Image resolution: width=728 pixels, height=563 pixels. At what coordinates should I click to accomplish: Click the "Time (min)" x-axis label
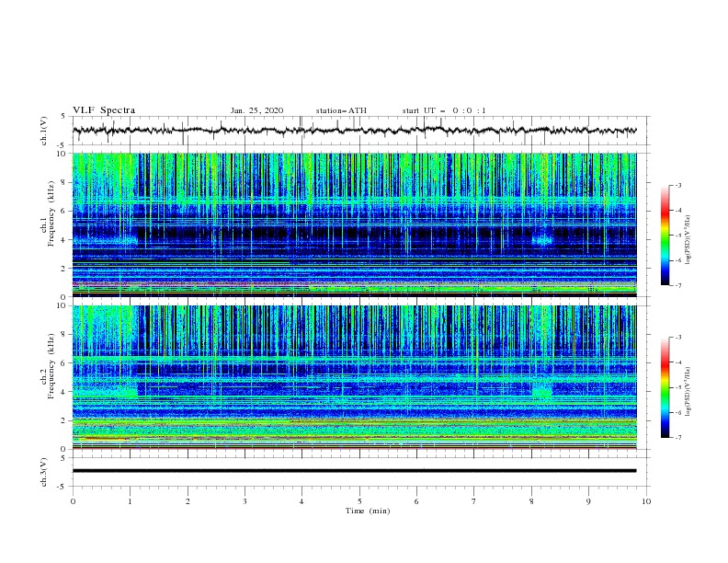[368, 511]
